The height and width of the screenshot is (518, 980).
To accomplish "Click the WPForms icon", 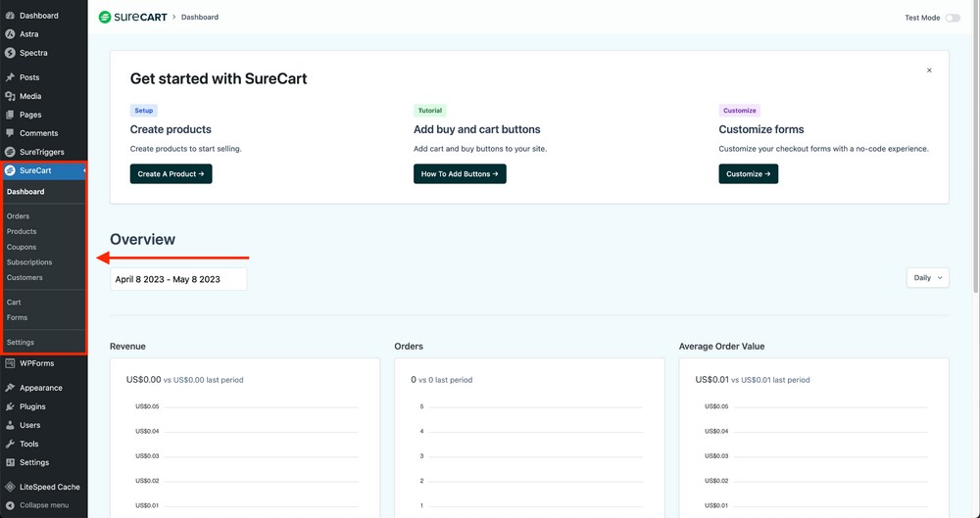I will [10, 363].
